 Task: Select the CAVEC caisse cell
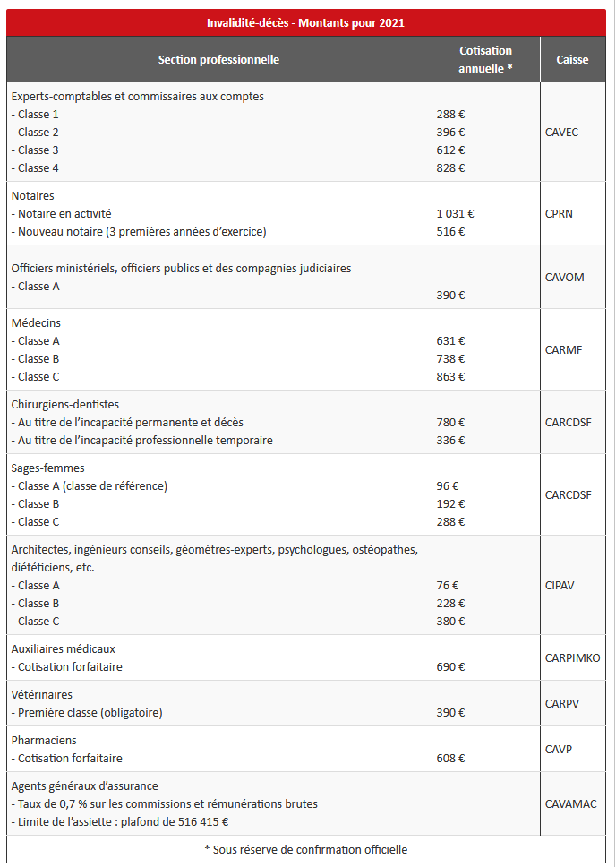point(562,133)
